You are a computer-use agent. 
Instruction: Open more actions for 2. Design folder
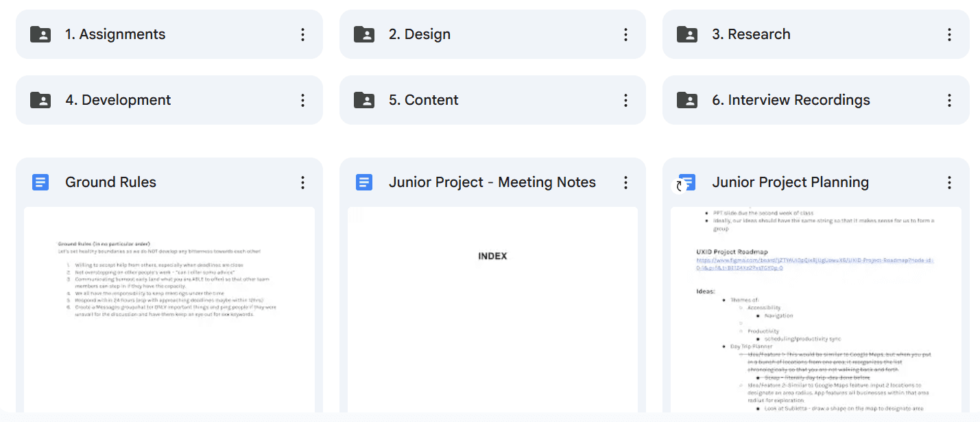(625, 34)
